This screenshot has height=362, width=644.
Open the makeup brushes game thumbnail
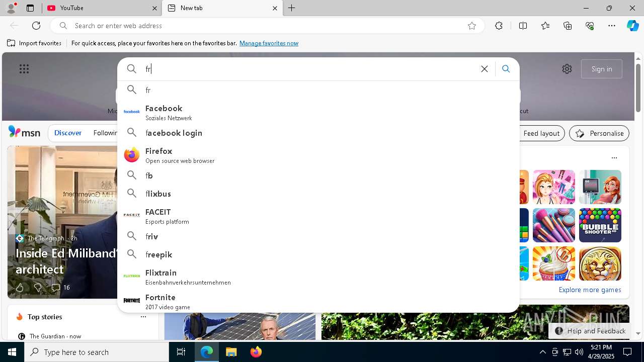554,225
